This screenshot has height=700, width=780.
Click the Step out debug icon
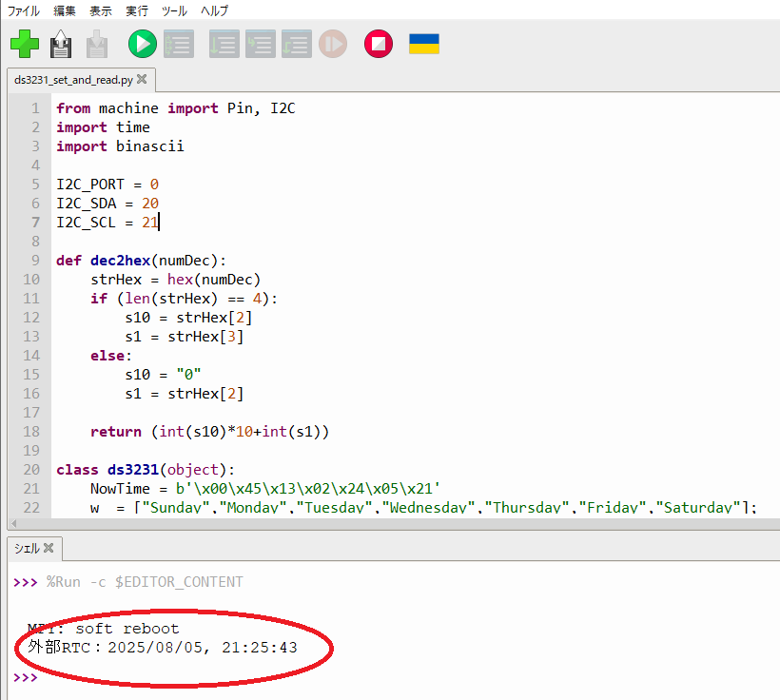click(297, 44)
